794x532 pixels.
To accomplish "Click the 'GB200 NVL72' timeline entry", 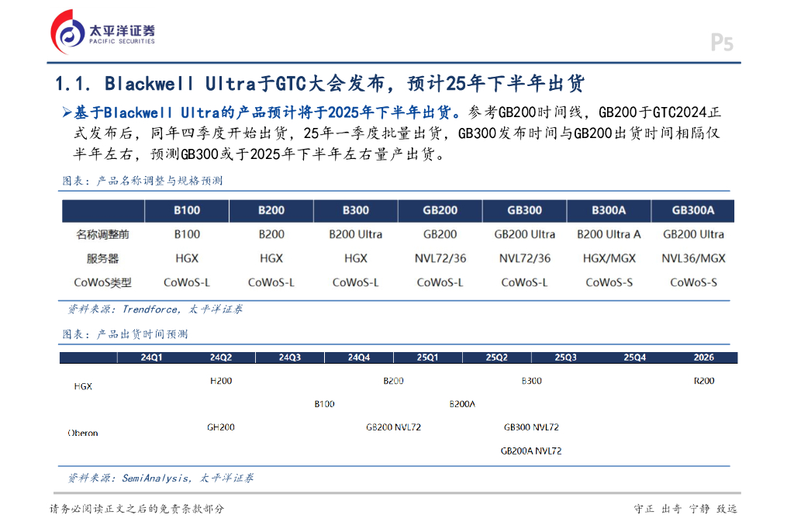I will [x=393, y=427].
